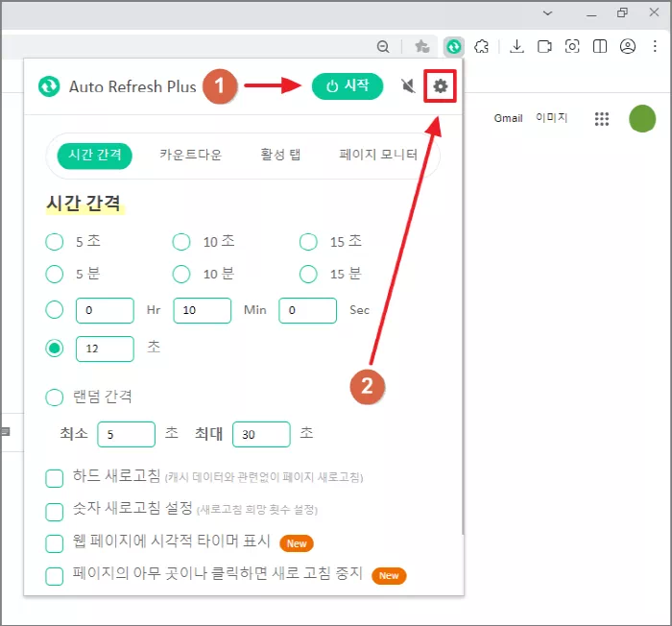
Task: Open the Chrome profile avatar icon
Action: click(x=628, y=46)
